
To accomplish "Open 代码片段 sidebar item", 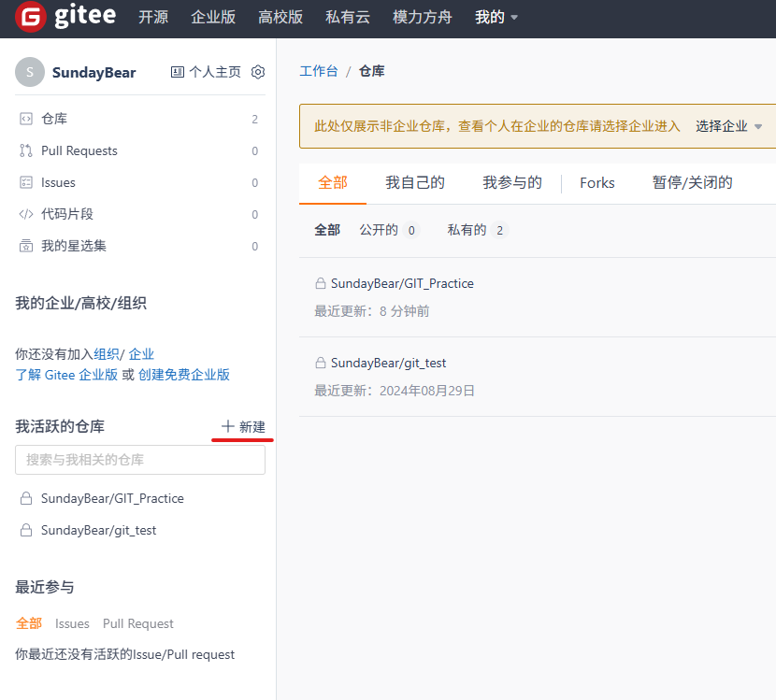I will point(140,214).
